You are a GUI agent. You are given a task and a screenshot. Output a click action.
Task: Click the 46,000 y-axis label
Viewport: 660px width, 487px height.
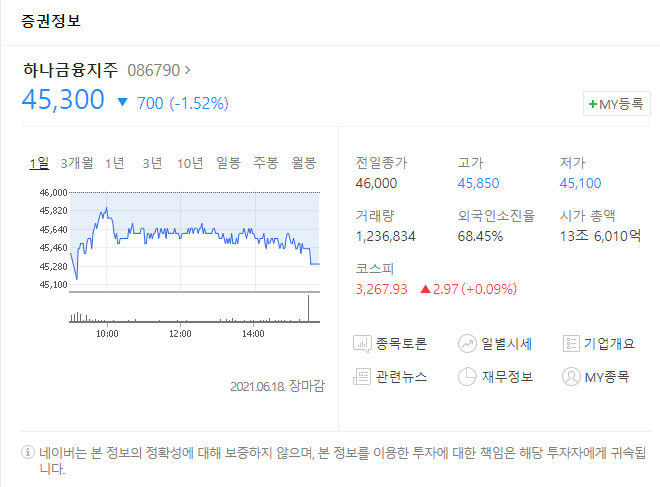click(x=53, y=192)
